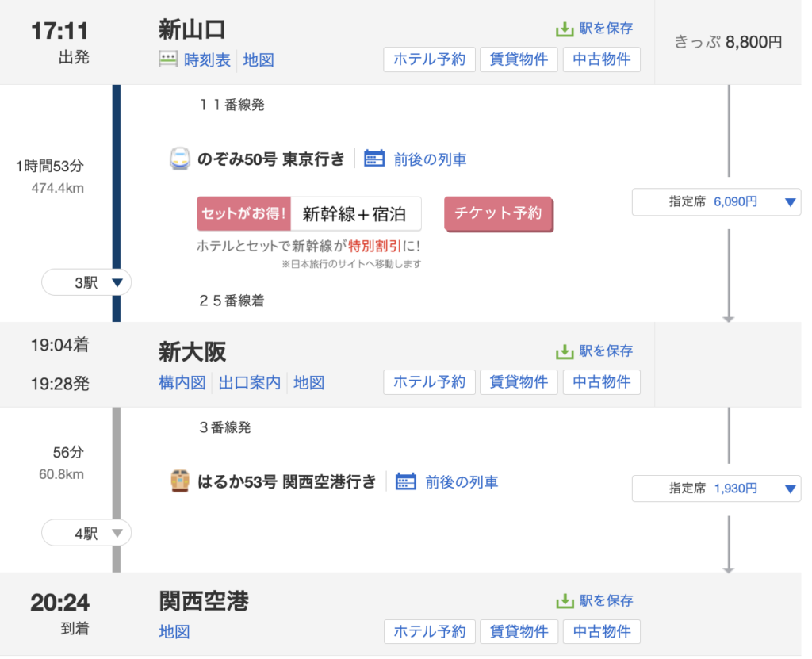Click the Haruka 53 express train icon

(180, 481)
